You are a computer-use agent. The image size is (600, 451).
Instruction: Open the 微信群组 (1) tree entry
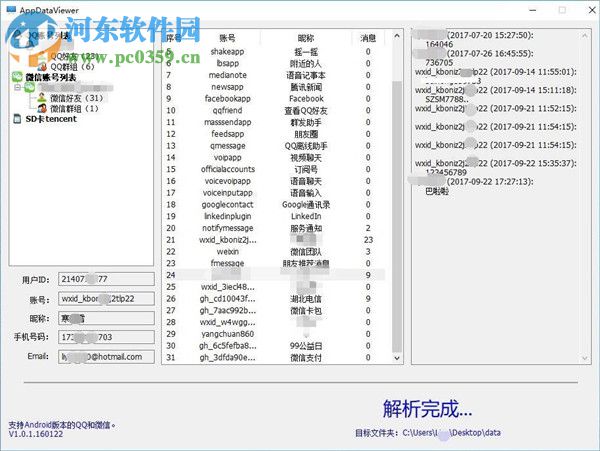click(75, 109)
